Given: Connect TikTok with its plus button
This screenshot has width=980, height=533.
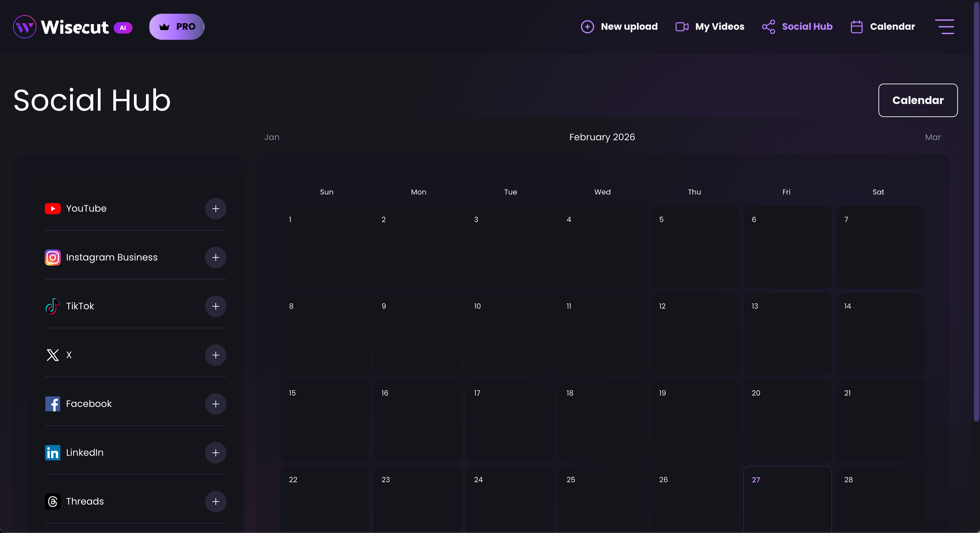Looking at the screenshot, I should (x=215, y=306).
